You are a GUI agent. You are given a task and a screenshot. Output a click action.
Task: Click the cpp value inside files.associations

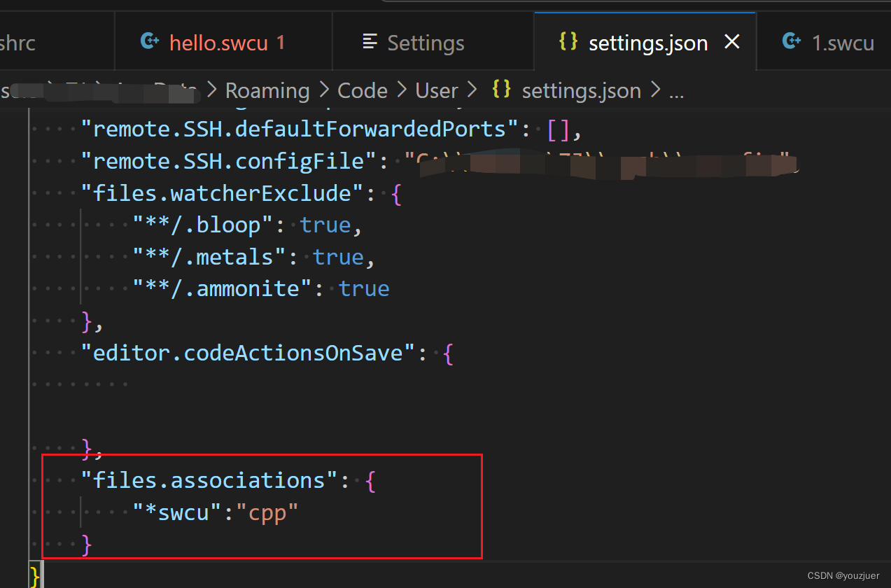click(269, 512)
